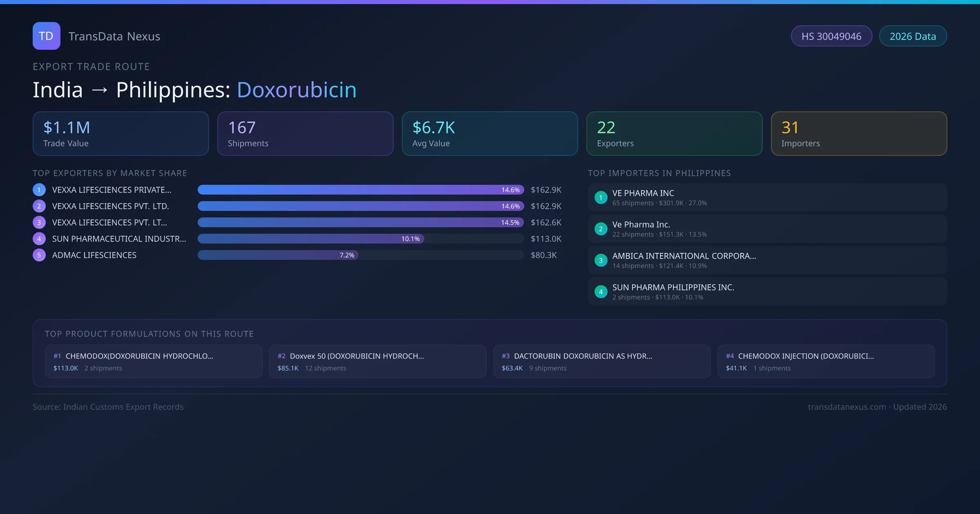The height and width of the screenshot is (514, 980).
Task: Open #1 CHEMODOX formulation card
Action: [154, 361]
